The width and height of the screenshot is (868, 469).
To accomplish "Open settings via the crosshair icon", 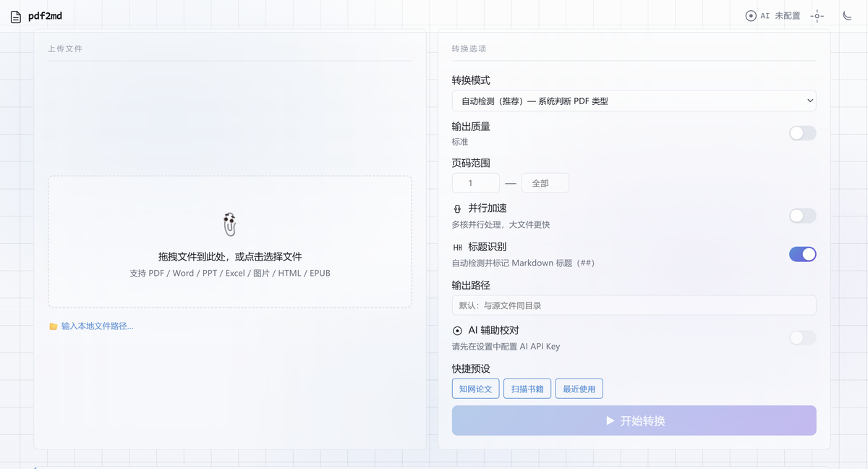I will pos(817,16).
